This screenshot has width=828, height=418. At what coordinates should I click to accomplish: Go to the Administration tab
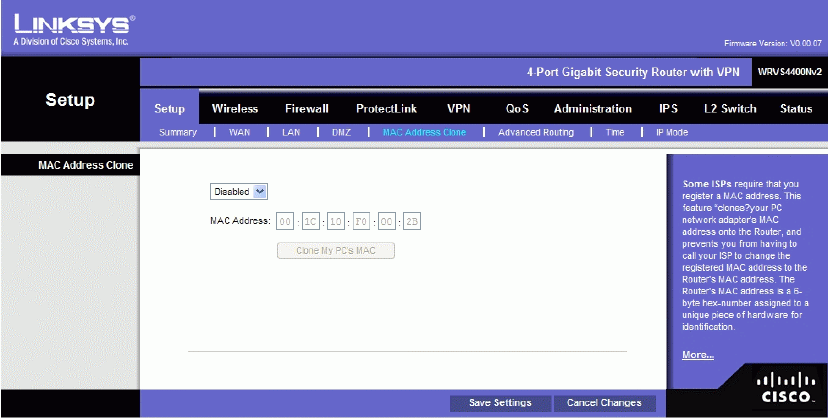592,109
